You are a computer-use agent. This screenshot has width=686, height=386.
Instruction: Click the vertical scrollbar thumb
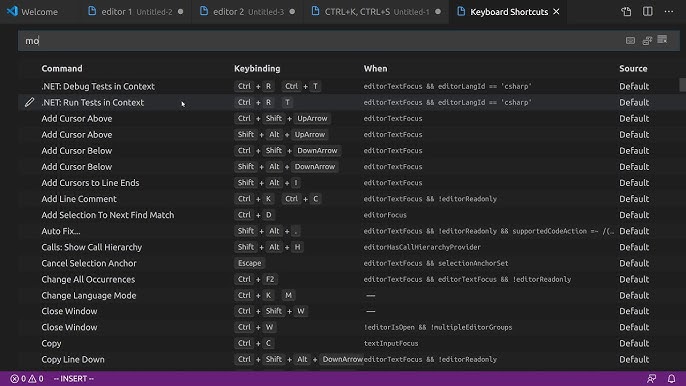[682, 85]
